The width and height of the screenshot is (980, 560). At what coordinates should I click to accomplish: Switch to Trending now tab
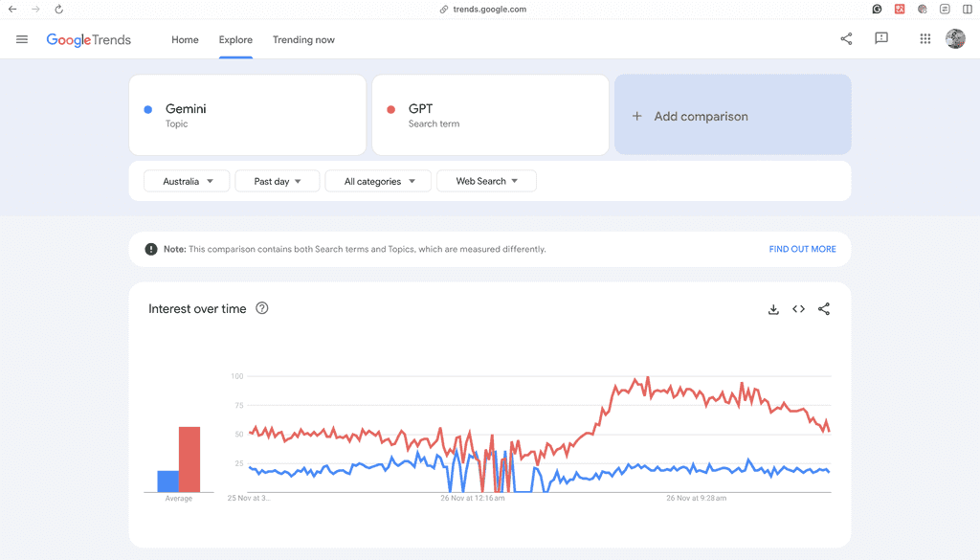(303, 40)
